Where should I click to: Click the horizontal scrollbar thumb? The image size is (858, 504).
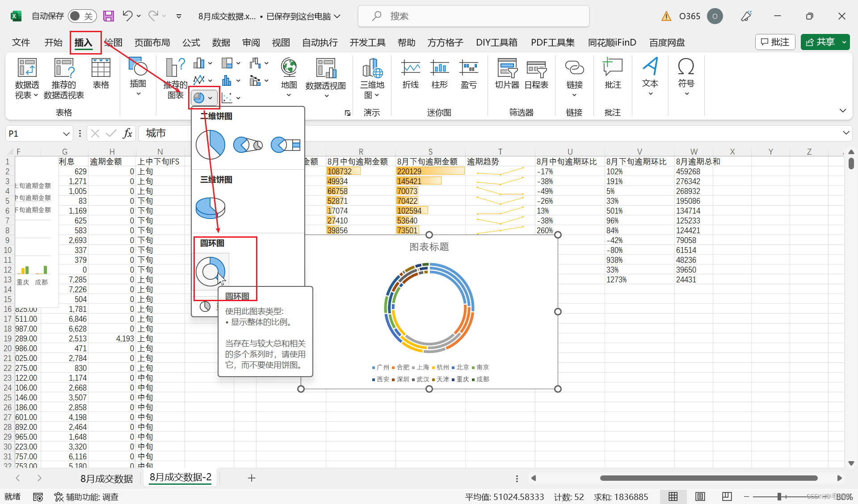[x=709, y=478]
